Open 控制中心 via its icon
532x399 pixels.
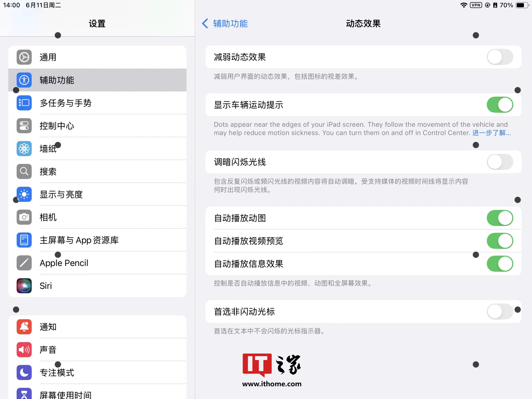coord(24,126)
